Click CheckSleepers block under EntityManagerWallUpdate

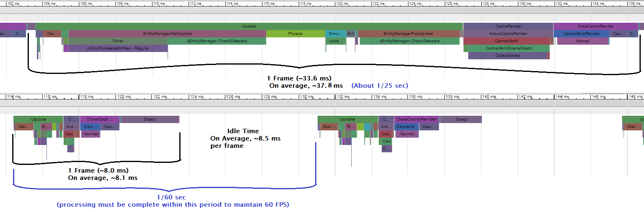[217, 41]
